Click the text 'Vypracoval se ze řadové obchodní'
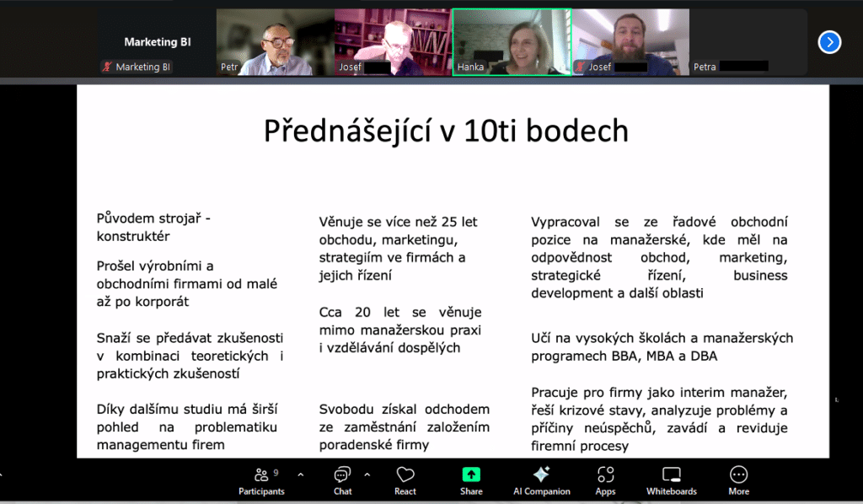Screen dimensions: 863x504 [x=659, y=222]
